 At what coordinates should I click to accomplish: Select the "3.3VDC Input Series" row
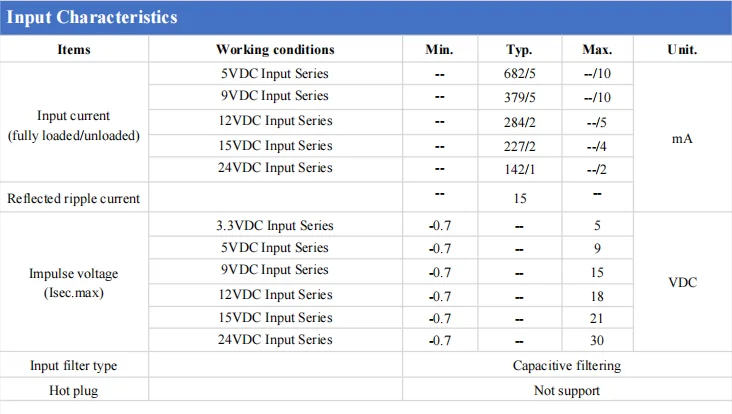click(275, 225)
